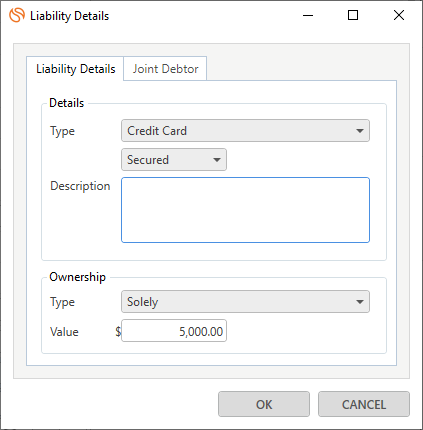Click the Description field label

pos(80,186)
